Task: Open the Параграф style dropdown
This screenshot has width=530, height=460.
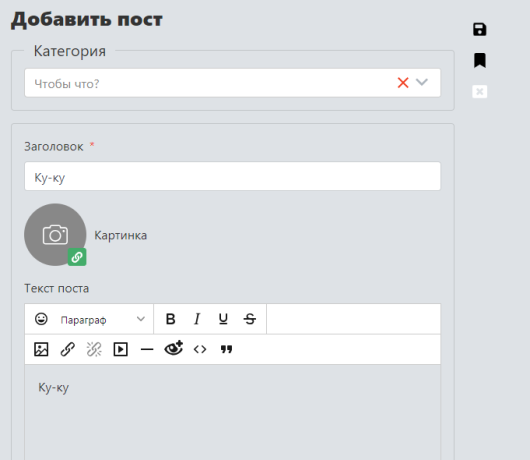Action: click(103, 319)
